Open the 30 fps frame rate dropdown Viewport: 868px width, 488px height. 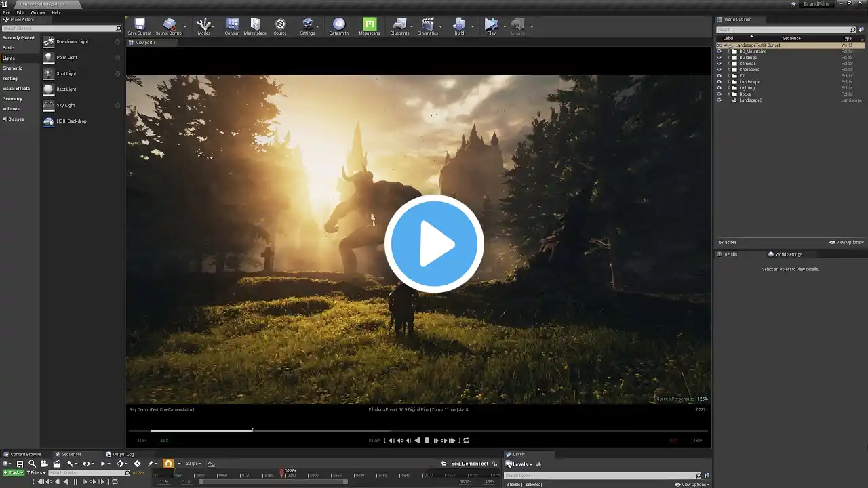[193, 464]
